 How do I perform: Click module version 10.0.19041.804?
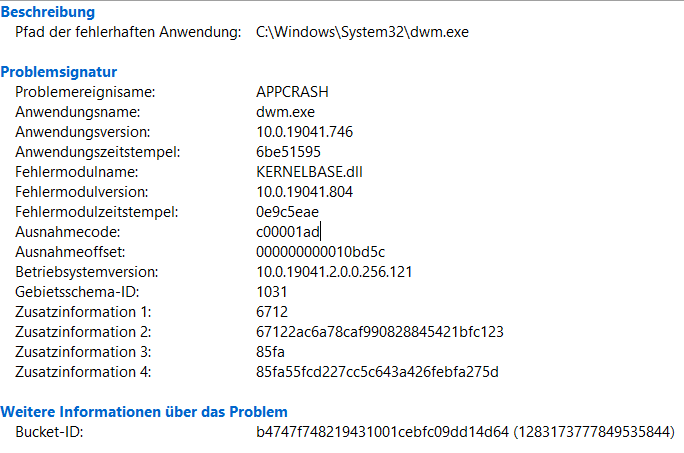coord(304,192)
